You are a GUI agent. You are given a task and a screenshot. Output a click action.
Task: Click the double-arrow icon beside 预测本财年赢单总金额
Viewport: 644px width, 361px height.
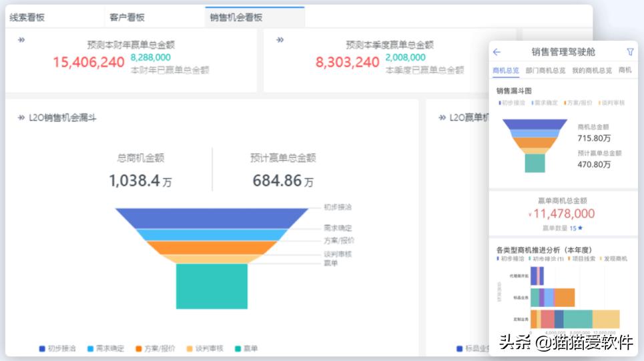click(x=21, y=40)
